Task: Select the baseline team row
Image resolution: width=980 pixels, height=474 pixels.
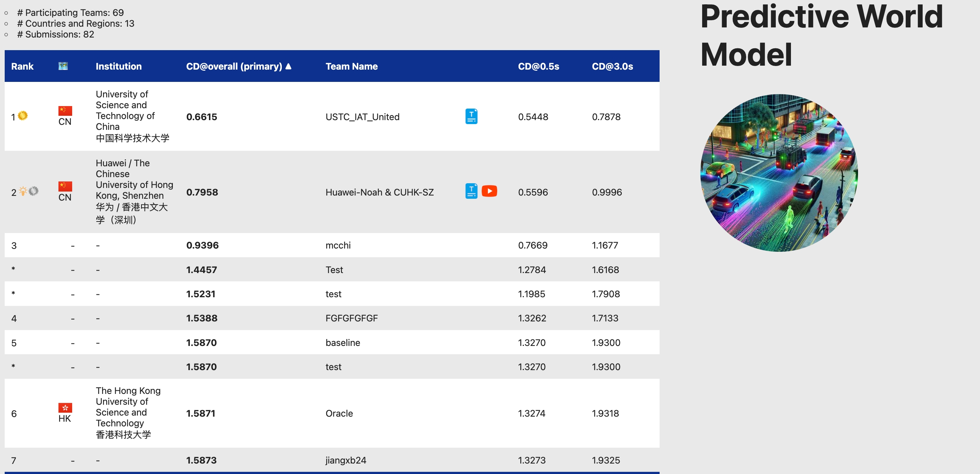Action: (x=342, y=343)
